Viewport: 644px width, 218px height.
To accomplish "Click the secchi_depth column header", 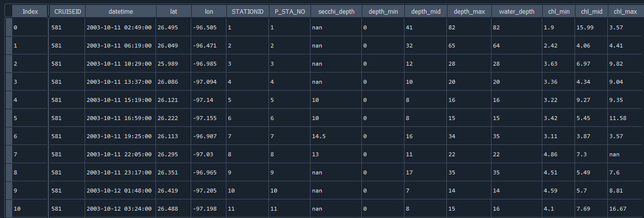I will point(336,11).
